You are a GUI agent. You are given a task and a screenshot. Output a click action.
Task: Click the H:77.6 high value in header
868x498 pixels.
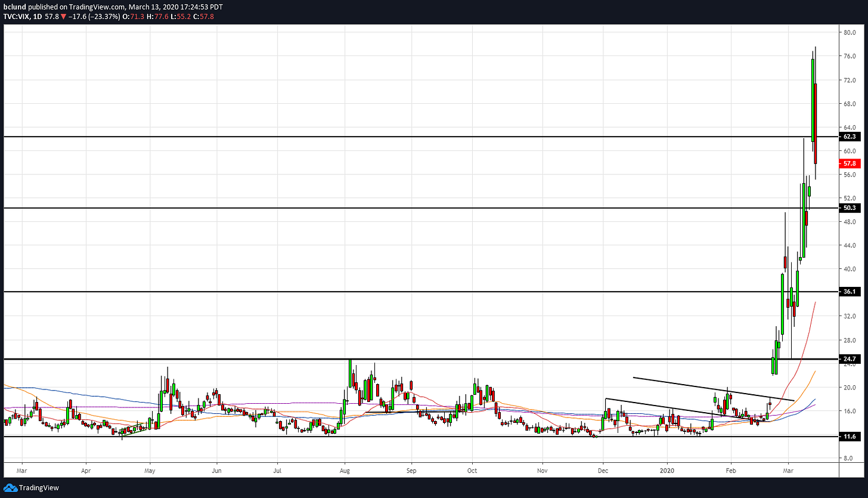click(x=159, y=16)
